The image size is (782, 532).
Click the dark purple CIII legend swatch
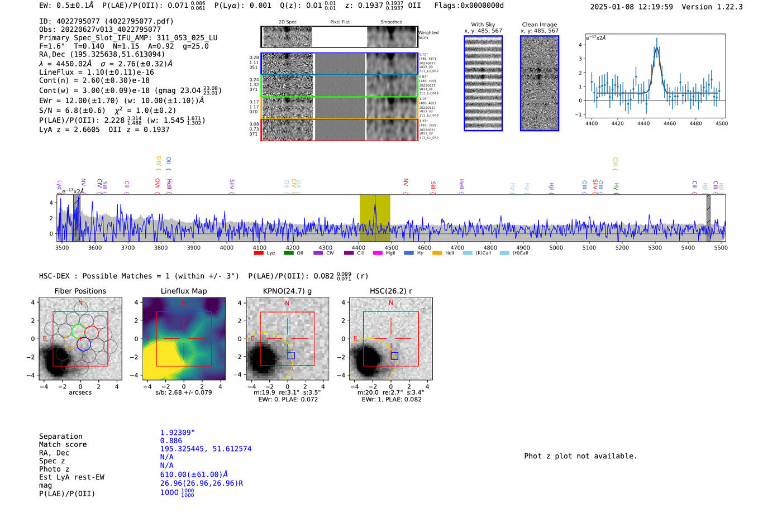coord(349,253)
